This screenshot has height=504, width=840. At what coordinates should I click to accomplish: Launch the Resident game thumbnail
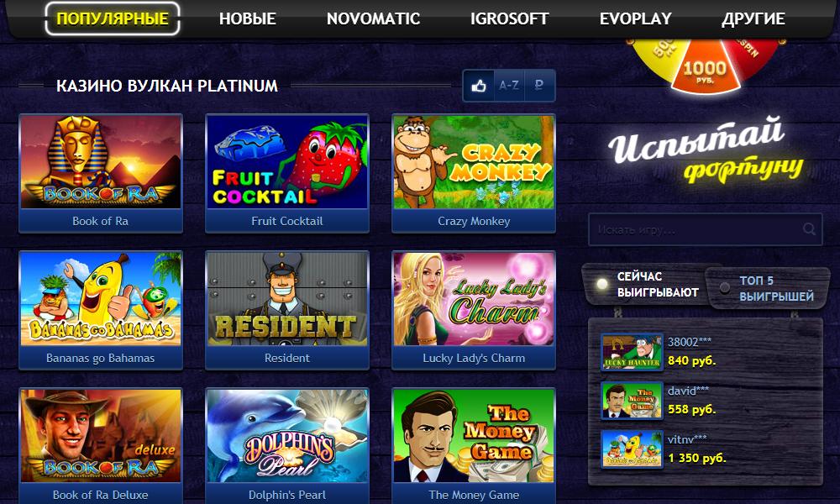pyautogui.click(x=287, y=298)
